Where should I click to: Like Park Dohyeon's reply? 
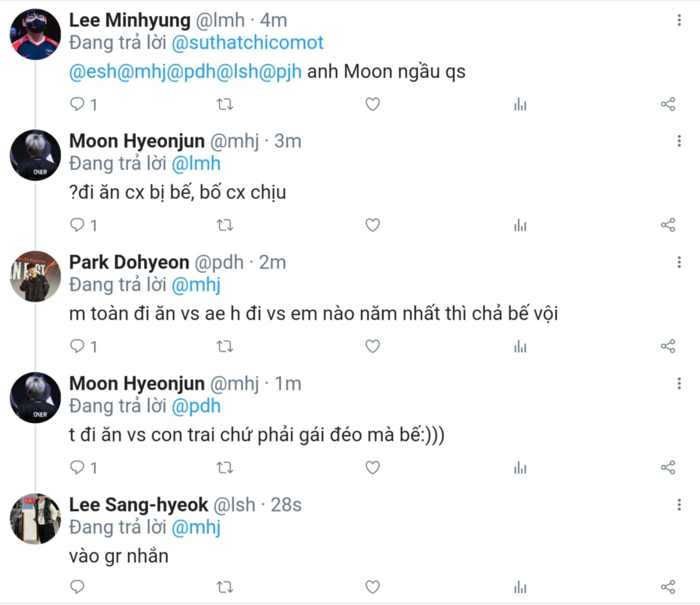click(372, 346)
